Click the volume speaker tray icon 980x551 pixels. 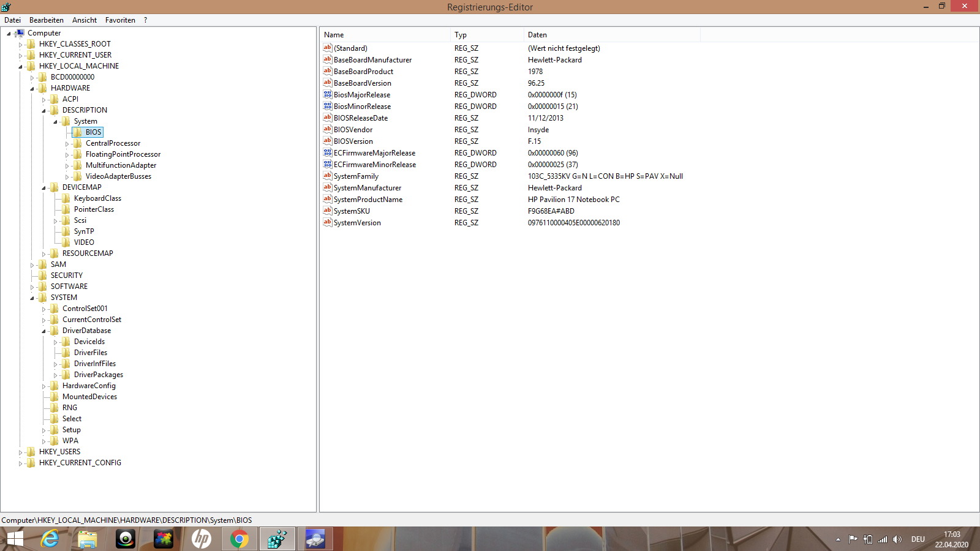(x=897, y=539)
